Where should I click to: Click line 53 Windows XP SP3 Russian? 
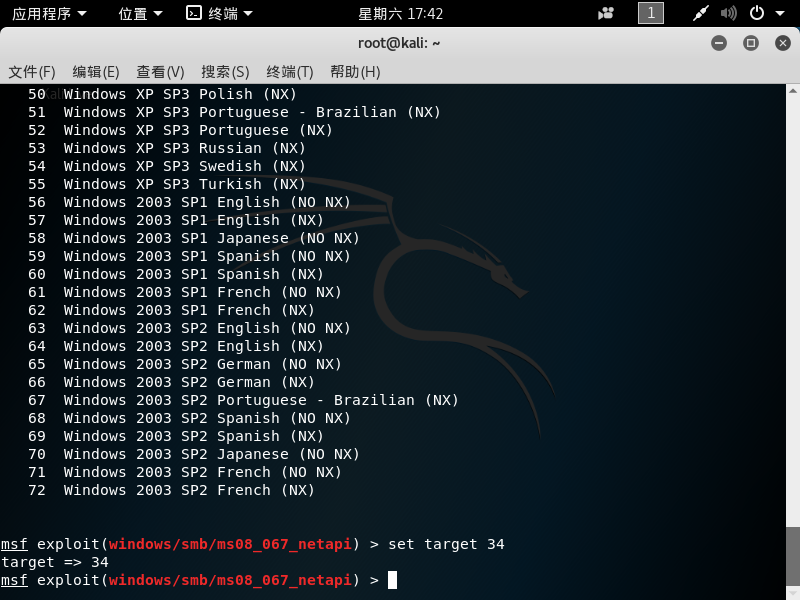coord(166,148)
